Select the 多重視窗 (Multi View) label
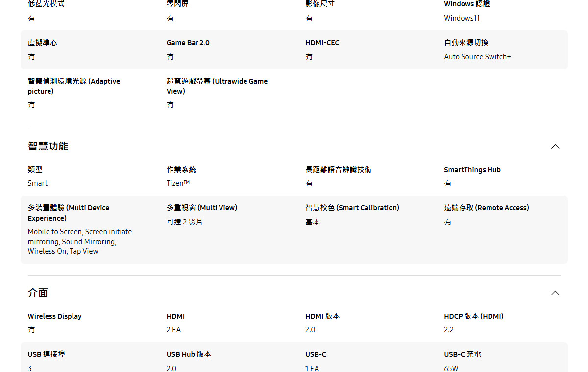588x372 pixels. (201, 208)
